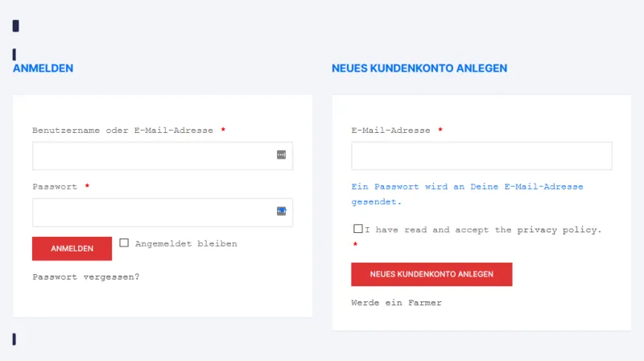Click the 'Angemeldet bleiben' label text
The width and height of the screenshot is (644, 361).
(186, 243)
